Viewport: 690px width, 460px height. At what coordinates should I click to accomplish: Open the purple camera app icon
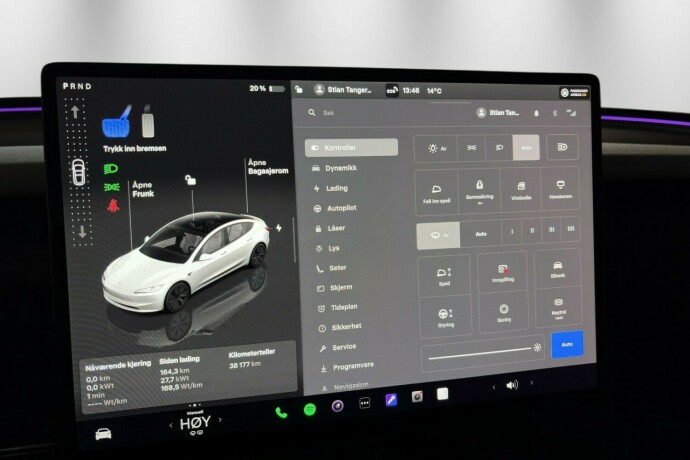pos(338,406)
